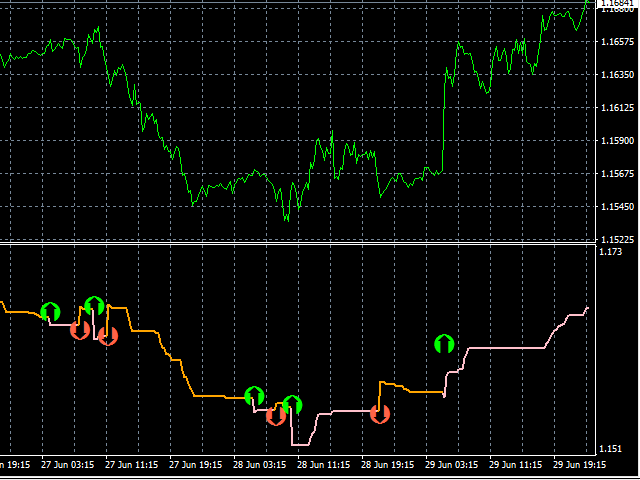This screenshot has height=480, width=640.
Task: Select the red down arrow after 28 Jun 19:15
Action: click(380, 414)
